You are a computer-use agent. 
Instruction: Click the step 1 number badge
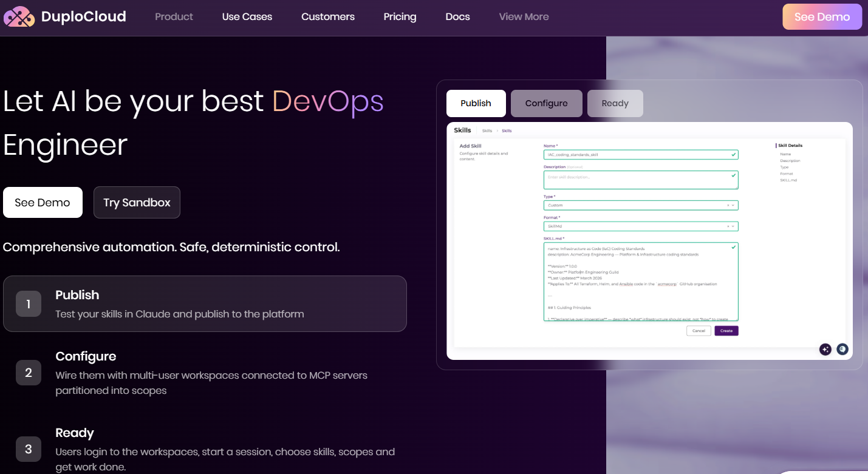click(x=29, y=303)
